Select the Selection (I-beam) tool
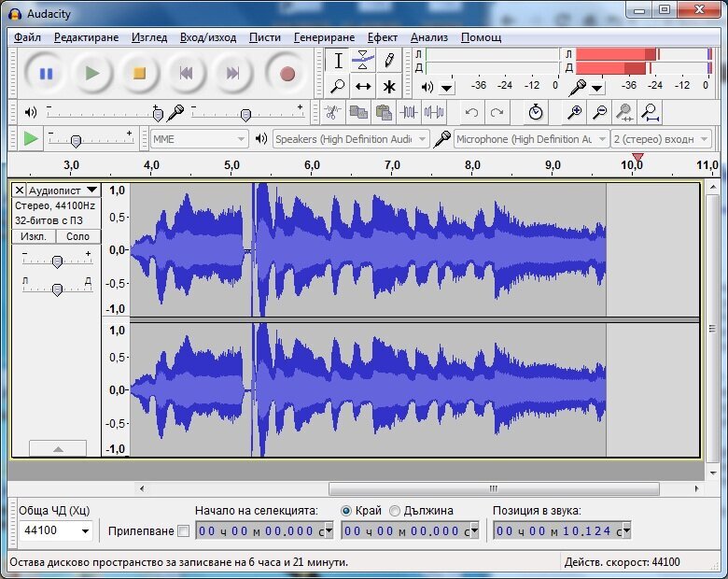The width and height of the screenshot is (728, 579). pos(338,61)
